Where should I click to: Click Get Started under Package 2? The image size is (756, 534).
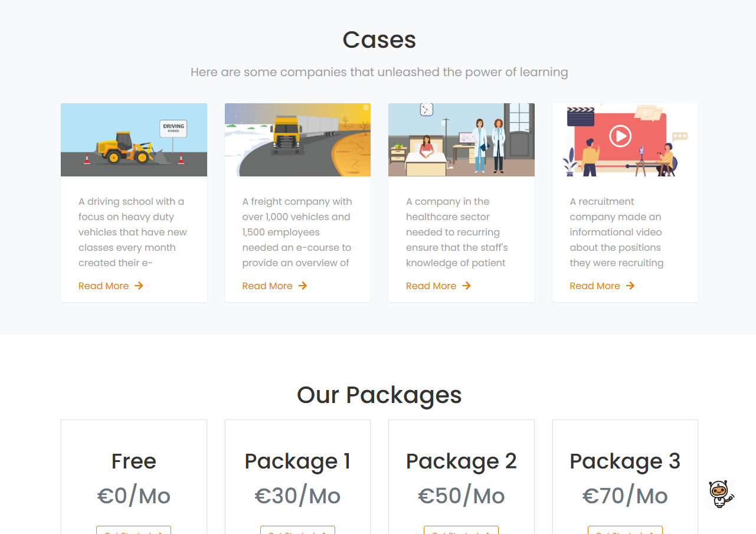pos(462,530)
